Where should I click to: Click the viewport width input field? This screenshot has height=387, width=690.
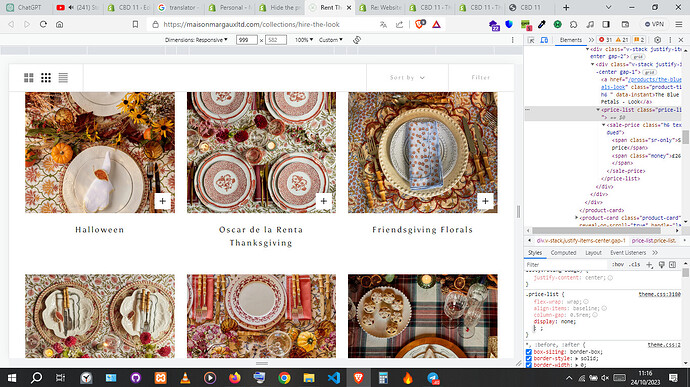pyautogui.click(x=246, y=40)
